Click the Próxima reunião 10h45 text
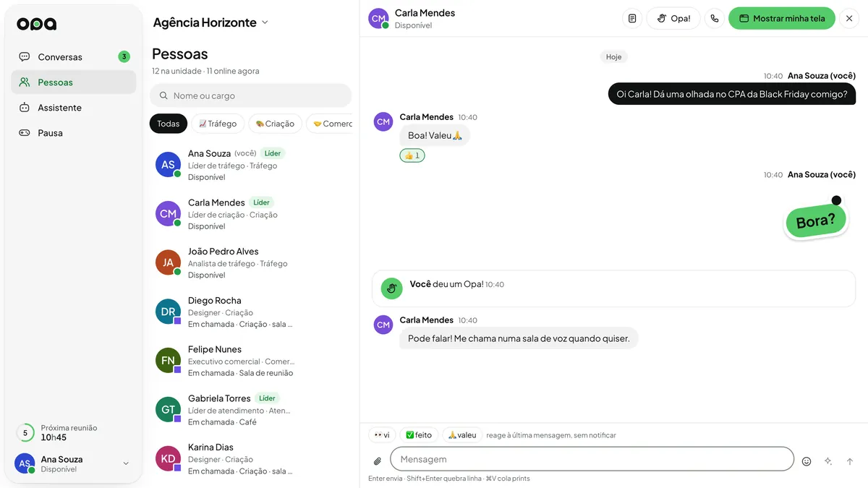868x488 pixels. point(69,432)
